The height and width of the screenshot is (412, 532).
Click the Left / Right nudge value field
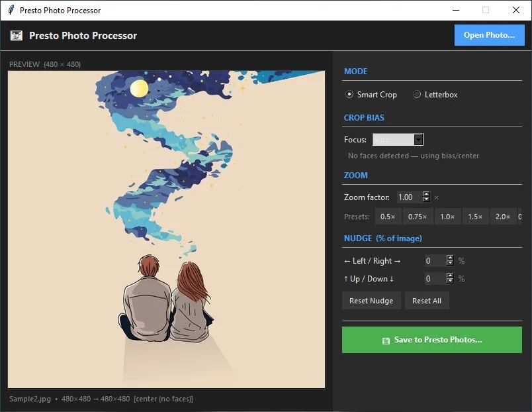tap(435, 261)
